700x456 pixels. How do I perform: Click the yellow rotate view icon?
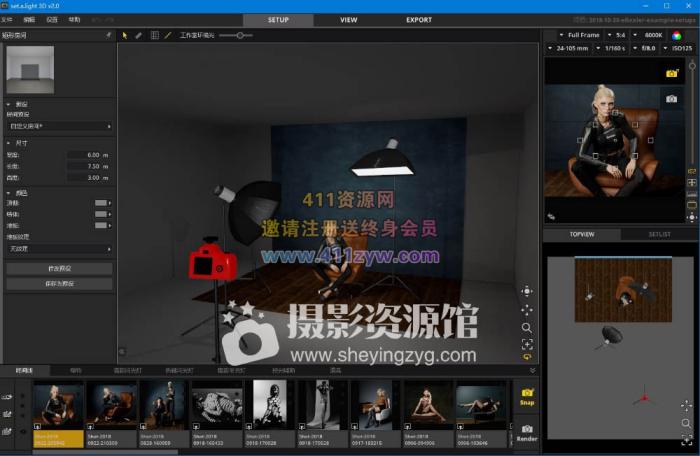[527, 357]
